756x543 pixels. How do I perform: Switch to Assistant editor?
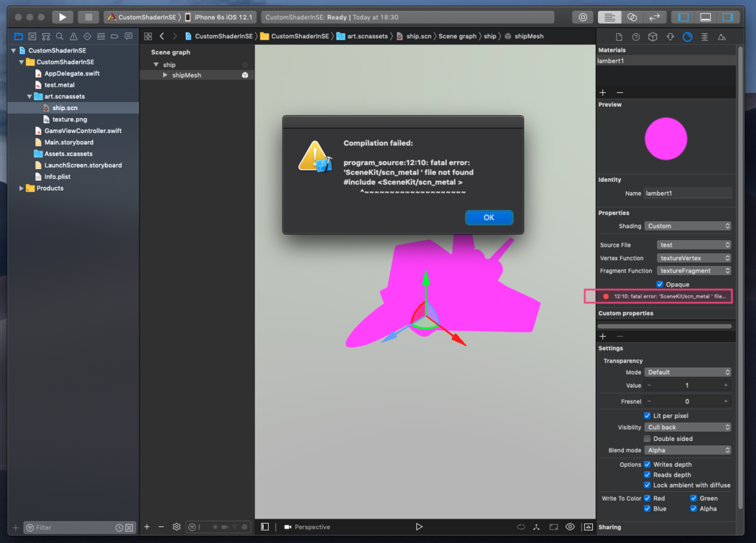point(632,17)
